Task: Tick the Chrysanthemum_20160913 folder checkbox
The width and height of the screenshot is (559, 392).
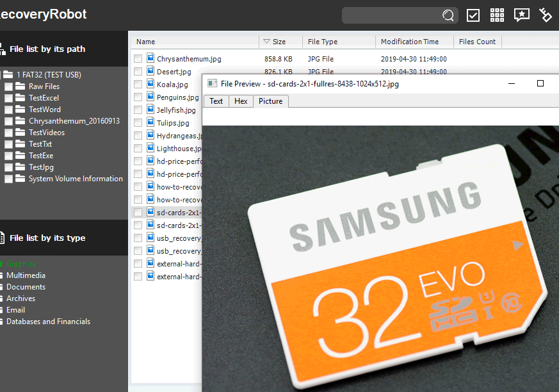Action: pos(8,121)
